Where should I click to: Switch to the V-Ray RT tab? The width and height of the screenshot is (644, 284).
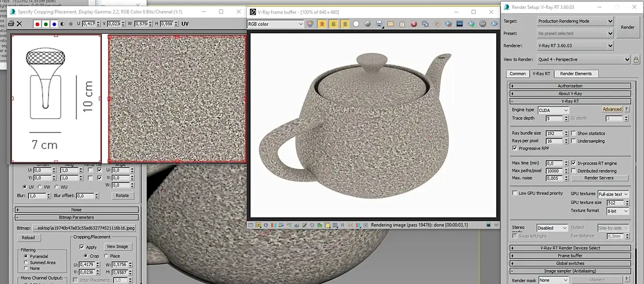click(x=541, y=74)
